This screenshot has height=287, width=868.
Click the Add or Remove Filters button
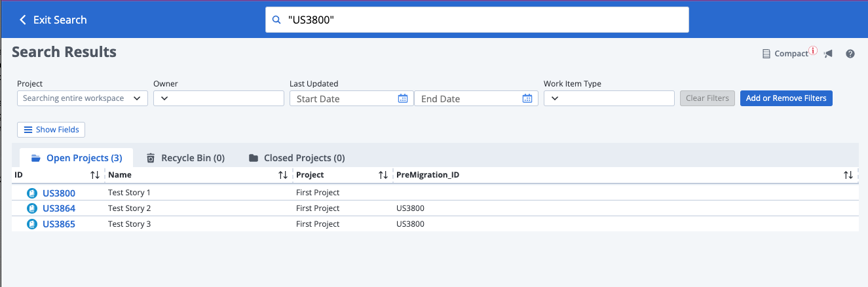786,98
